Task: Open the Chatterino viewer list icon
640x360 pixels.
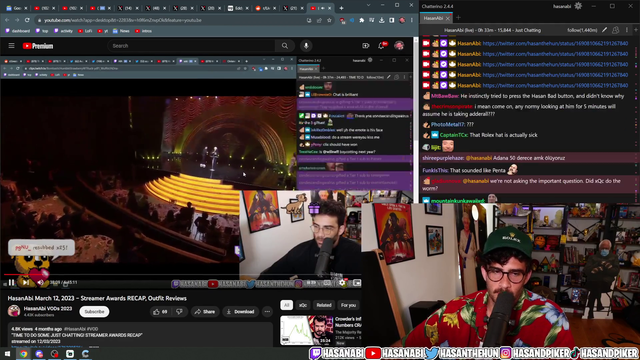Action: [x=616, y=30]
